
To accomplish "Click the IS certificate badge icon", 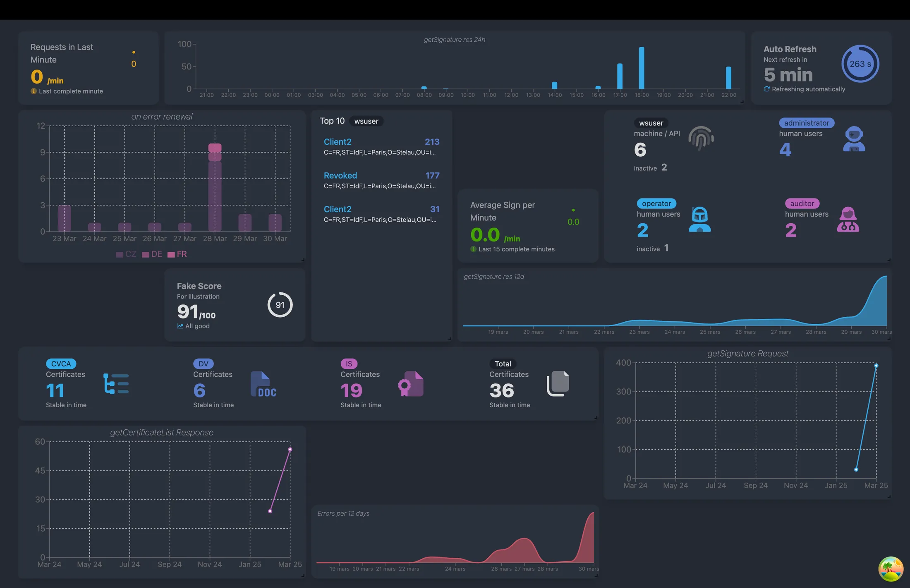I will pyautogui.click(x=411, y=384).
